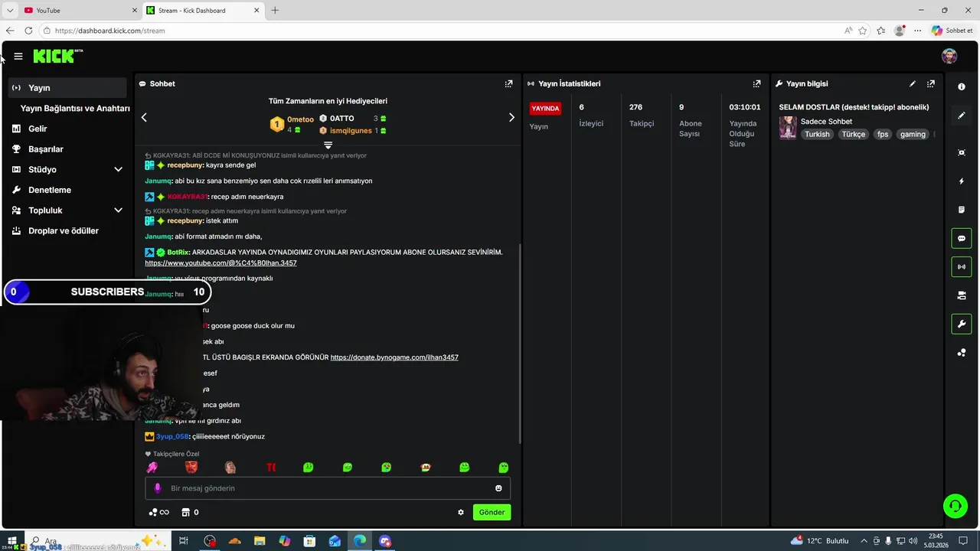The width and height of the screenshot is (980, 551).
Task: Open File Explorer from the taskbar
Action: pyautogui.click(x=260, y=541)
